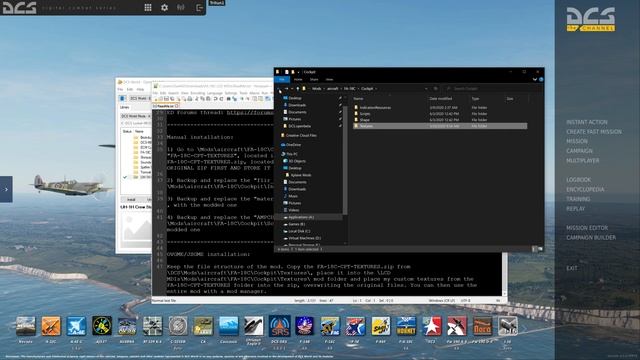Image resolution: width=640 pixels, height=360 pixels.
Task: Click the logout icon in DCS top bar
Action: (199, 7)
